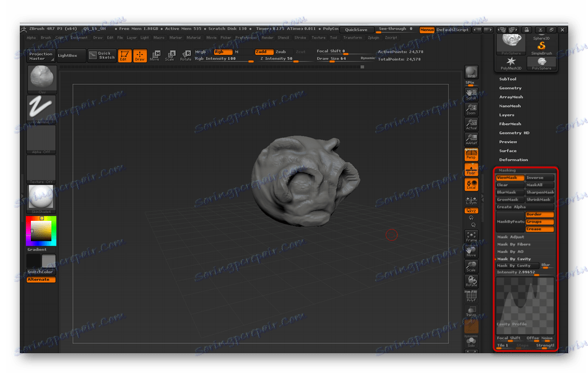Toggle the Persp perspective icon
The width and height of the screenshot is (588, 373).
[x=472, y=154]
